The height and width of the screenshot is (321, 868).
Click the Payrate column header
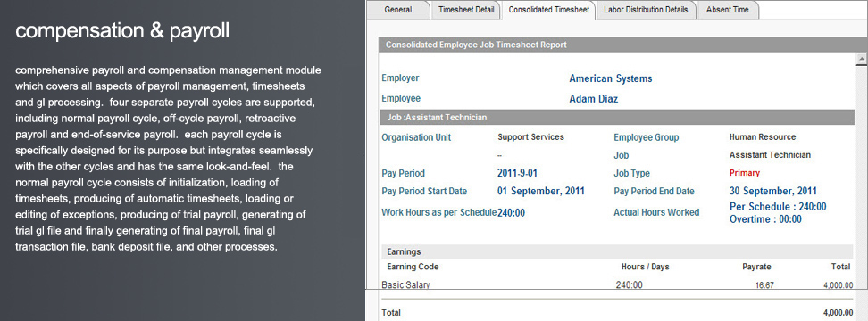(x=756, y=267)
